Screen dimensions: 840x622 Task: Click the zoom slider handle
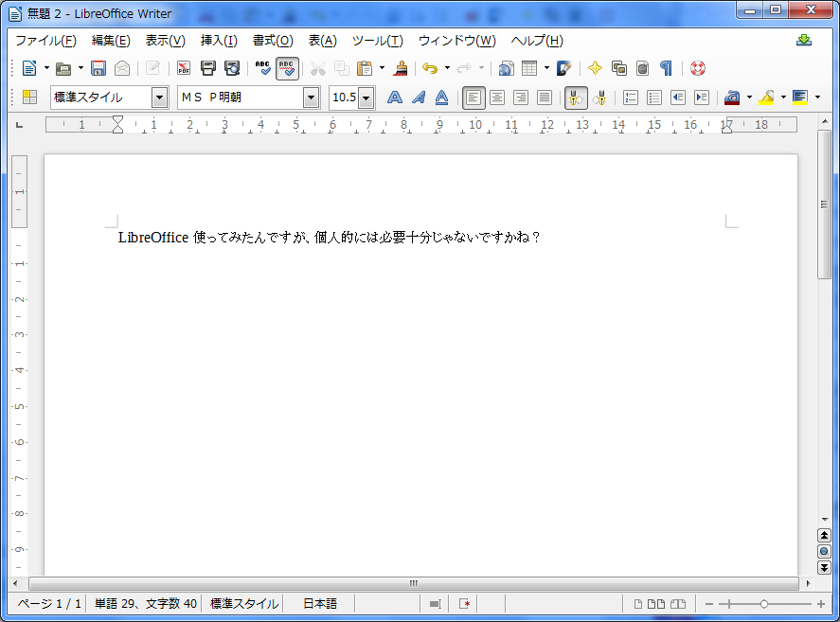764,604
